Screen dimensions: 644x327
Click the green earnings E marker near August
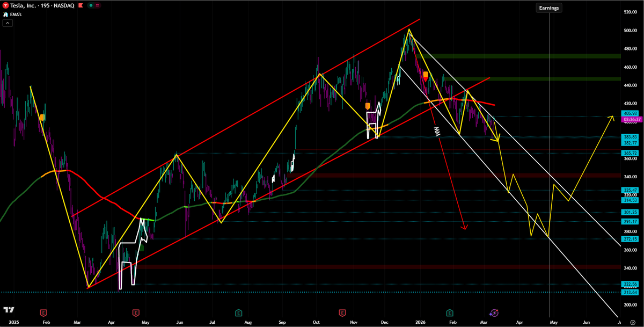click(x=238, y=312)
